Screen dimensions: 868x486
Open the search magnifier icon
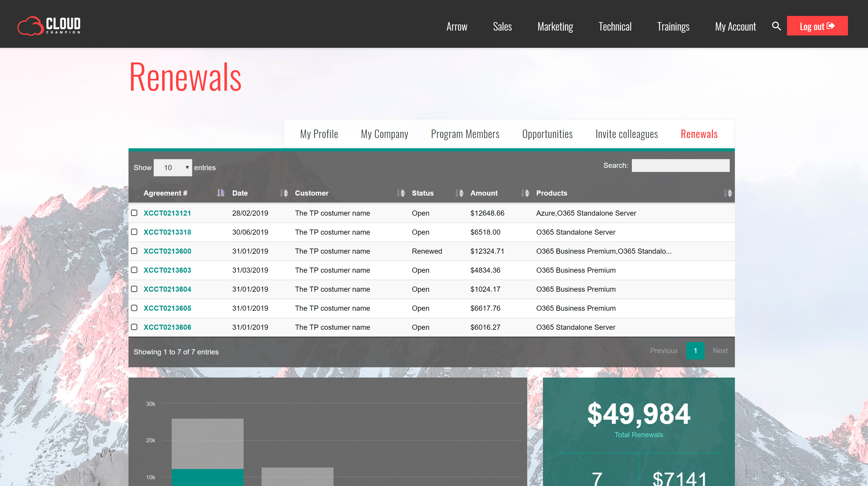click(x=776, y=26)
